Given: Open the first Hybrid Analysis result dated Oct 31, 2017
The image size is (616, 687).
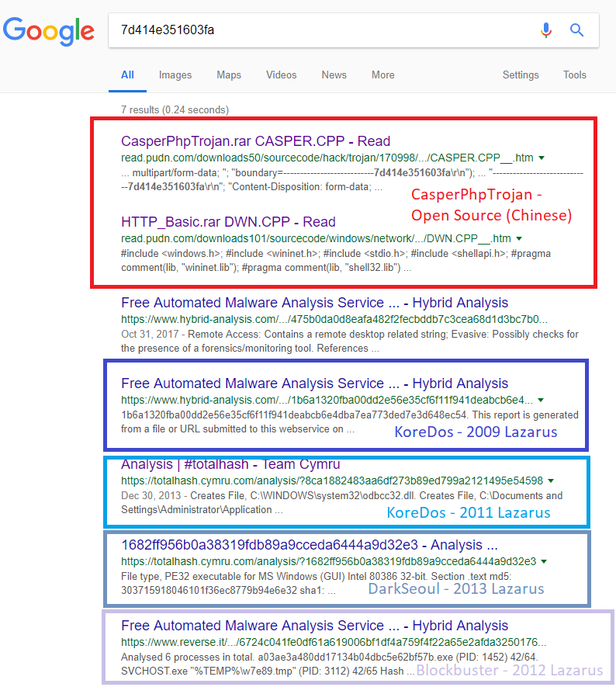Looking at the screenshot, I should [x=314, y=303].
